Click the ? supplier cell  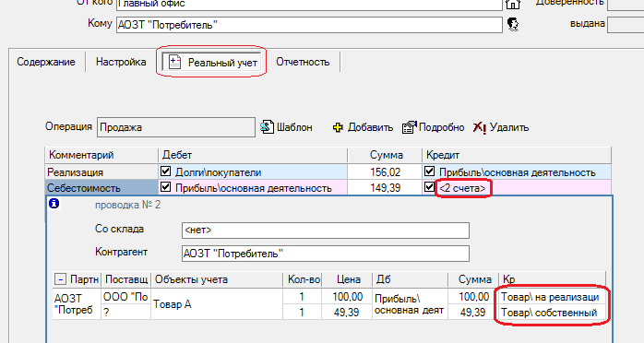[126, 313]
